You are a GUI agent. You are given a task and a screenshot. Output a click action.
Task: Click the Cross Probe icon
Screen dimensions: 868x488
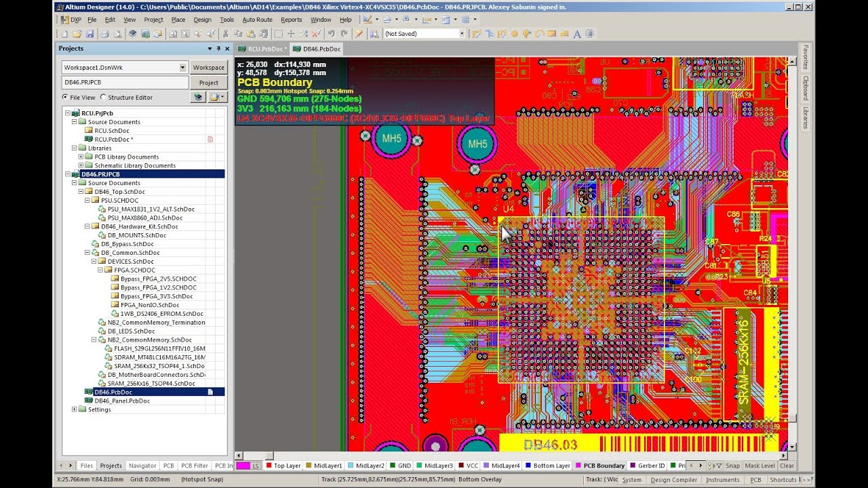coord(359,34)
